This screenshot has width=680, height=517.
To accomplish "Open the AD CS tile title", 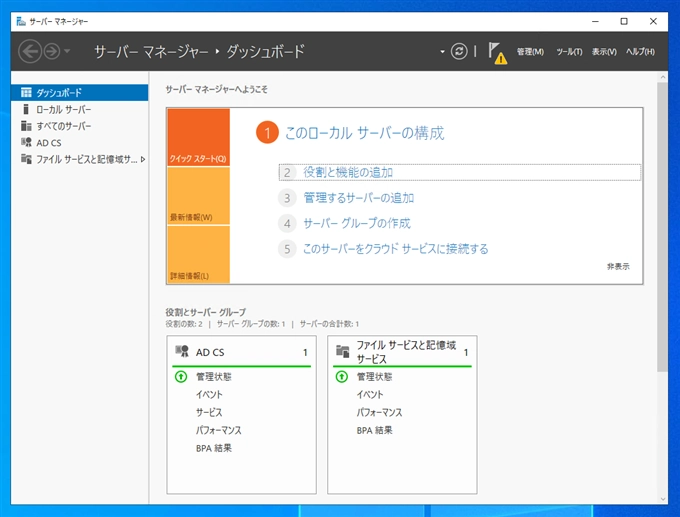I will pyautogui.click(x=210, y=352).
